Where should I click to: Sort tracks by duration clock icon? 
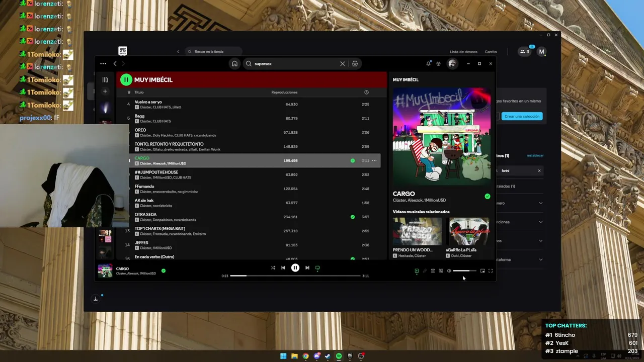pyautogui.click(x=366, y=93)
